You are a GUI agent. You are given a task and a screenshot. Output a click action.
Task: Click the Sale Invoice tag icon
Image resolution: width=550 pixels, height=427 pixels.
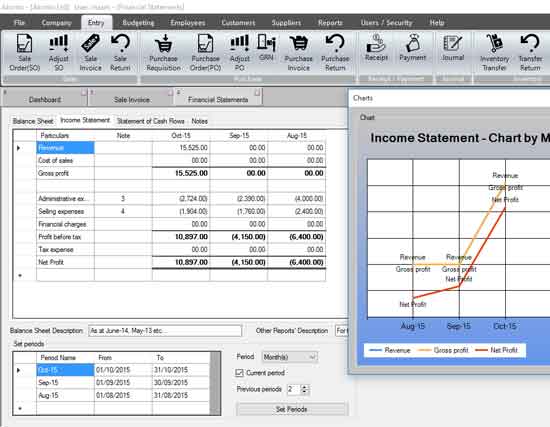click(90, 44)
